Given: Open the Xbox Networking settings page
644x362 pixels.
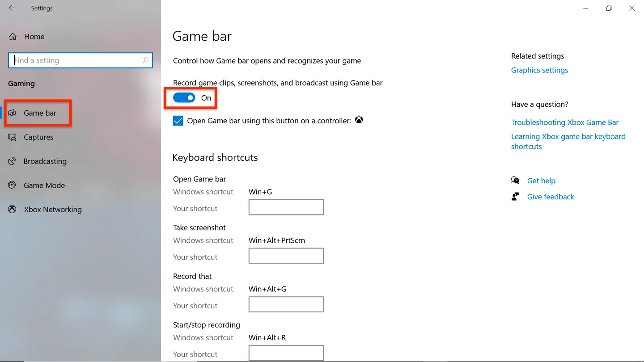Looking at the screenshot, I should [53, 210].
